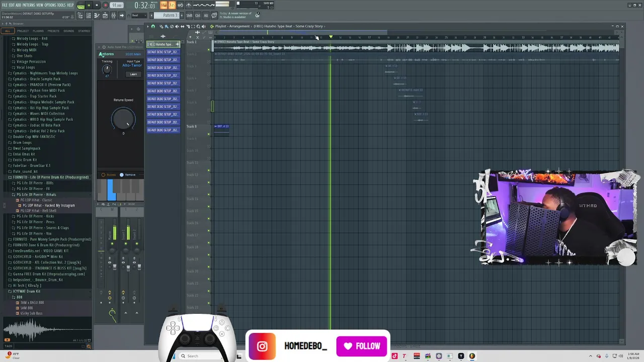Click the Alt key button in the toolbar
Screen dimensions: 644x362
tap(206, 16)
